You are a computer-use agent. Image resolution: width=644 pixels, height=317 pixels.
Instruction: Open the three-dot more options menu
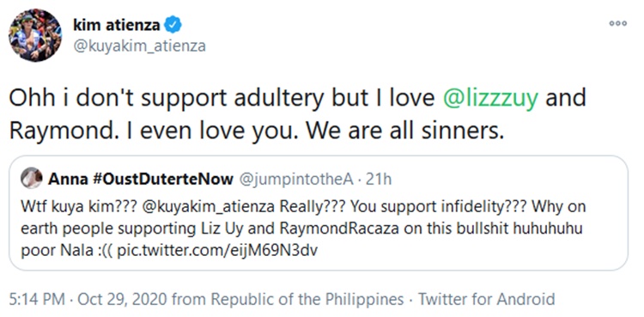(x=617, y=24)
